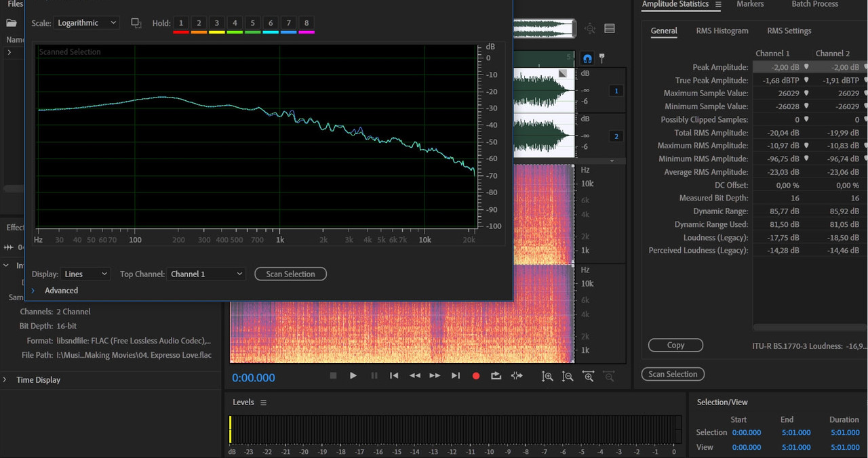Click the Copy button in Amplitude Statistics

tap(675, 345)
